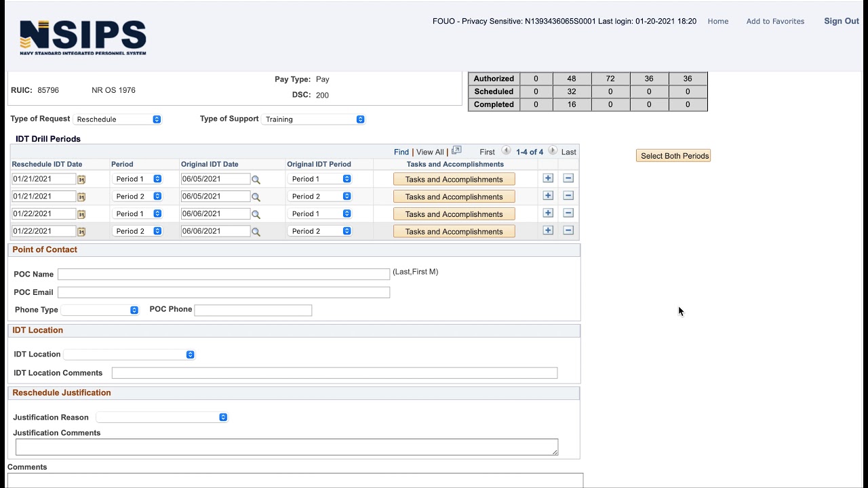Add a row after second drill period row
868x488 pixels.
click(x=548, y=196)
